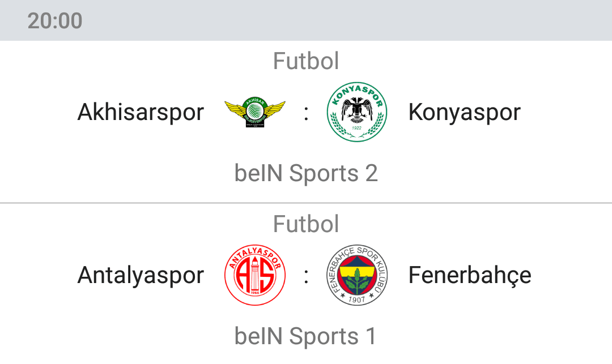Tap the Akhisarspor winged club logo
Viewport: 612px width, 364px height.
tap(255, 112)
